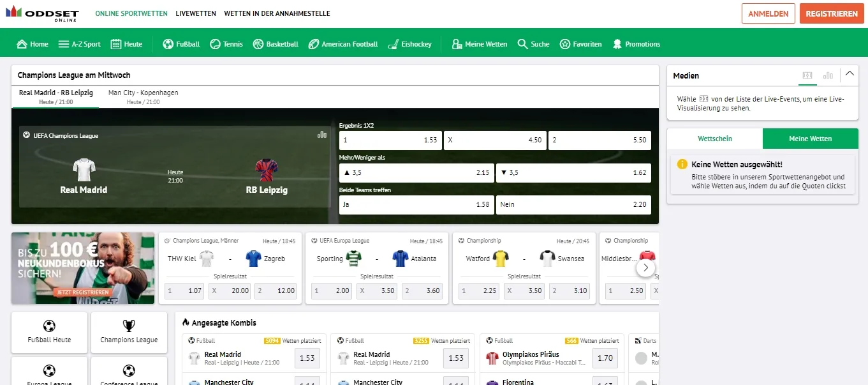The height and width of the screenshot is (385, 868).
Task: Switch to the Man City - Kopenhagen tab
Action: (143, 96)
